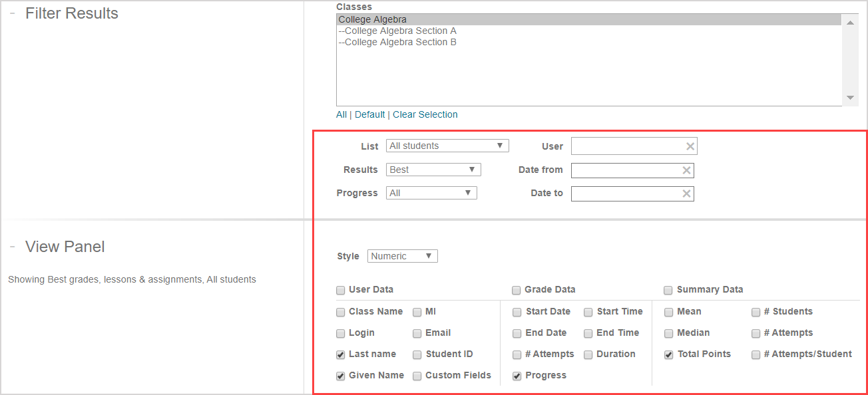Viewport: 868px width, 395px height.
Task: Enable the Email checkbox
Action: point(417,333)
